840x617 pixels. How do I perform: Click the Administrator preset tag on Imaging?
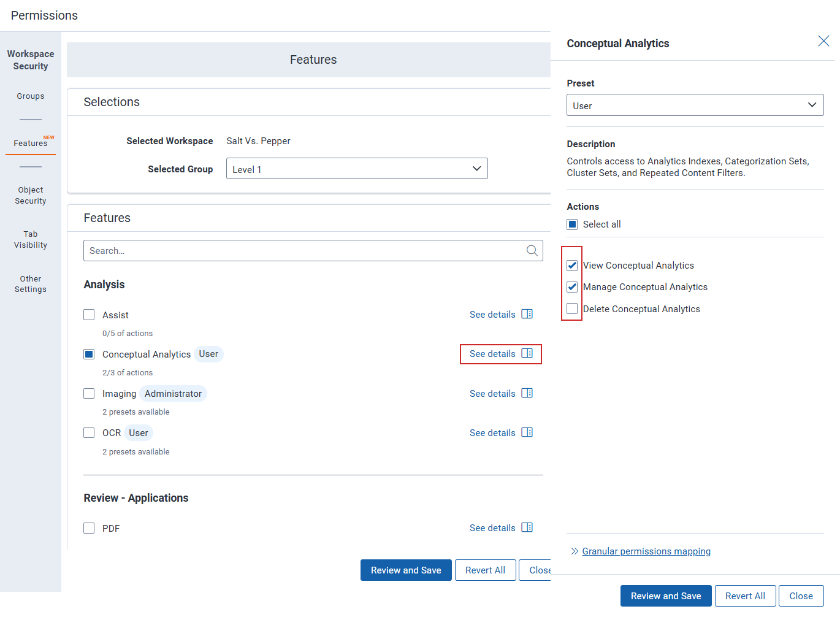click(173, 393)
